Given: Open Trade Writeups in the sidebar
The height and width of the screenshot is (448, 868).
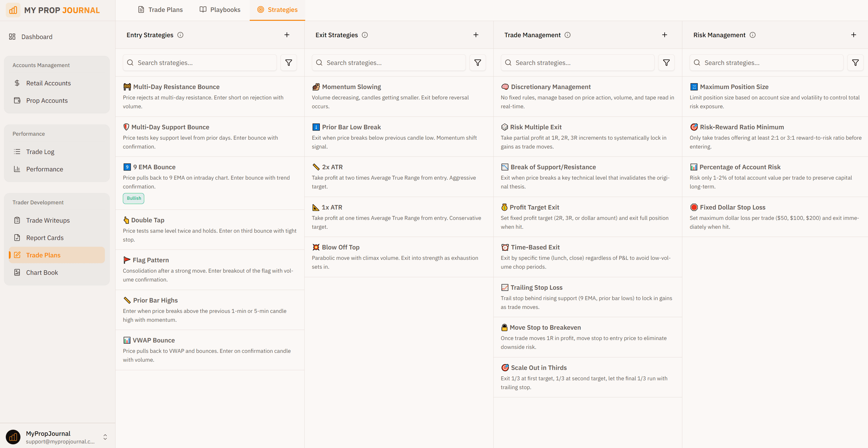Looking at the screenshot, I should [57, 220].
